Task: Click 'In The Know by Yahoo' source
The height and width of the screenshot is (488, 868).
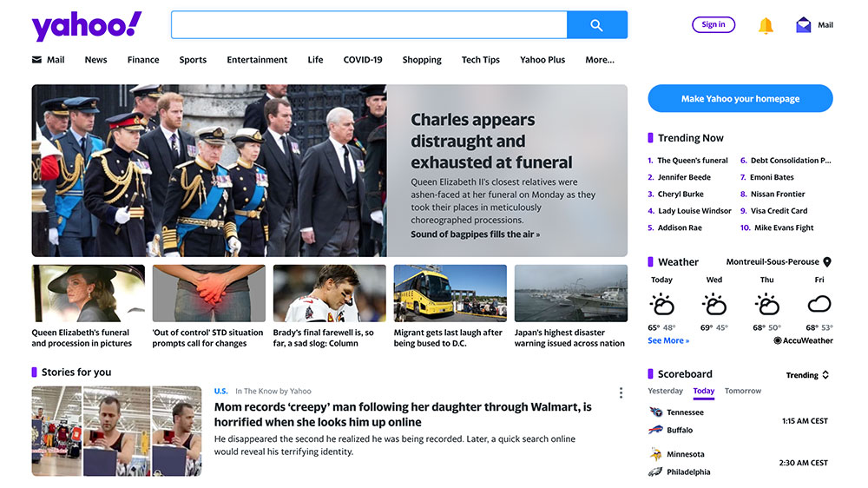Action: pos(273,391)
